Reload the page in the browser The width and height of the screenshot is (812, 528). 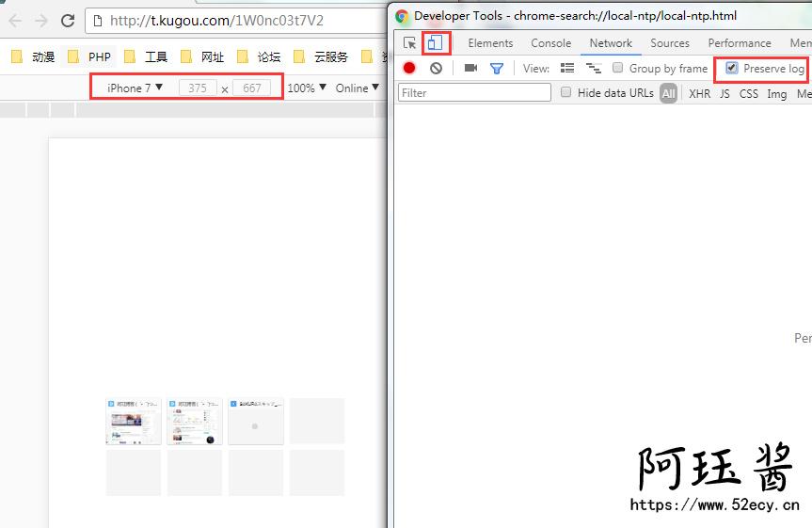pyautogui.click(x=68, y=21)
